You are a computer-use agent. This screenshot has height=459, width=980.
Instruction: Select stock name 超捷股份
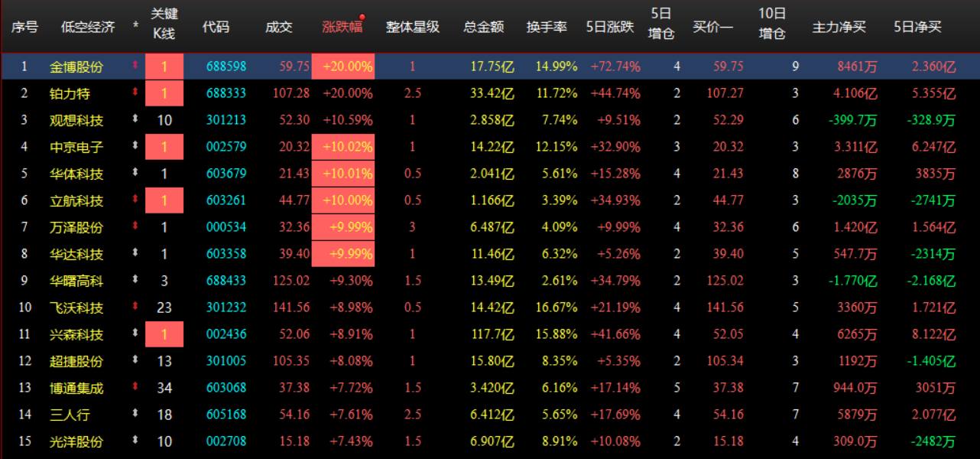click(76, 361)
